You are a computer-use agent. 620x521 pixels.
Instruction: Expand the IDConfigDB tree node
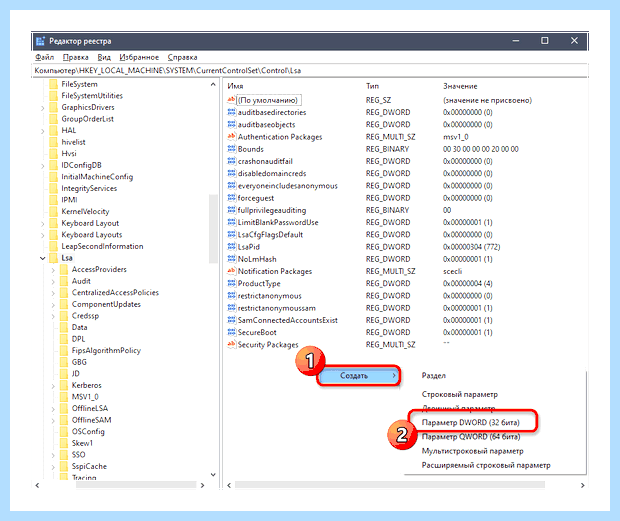tap(43, 166)
